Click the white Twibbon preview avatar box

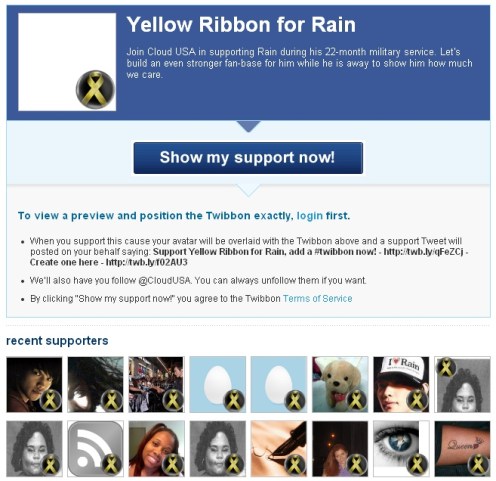(x=67, y=62)
